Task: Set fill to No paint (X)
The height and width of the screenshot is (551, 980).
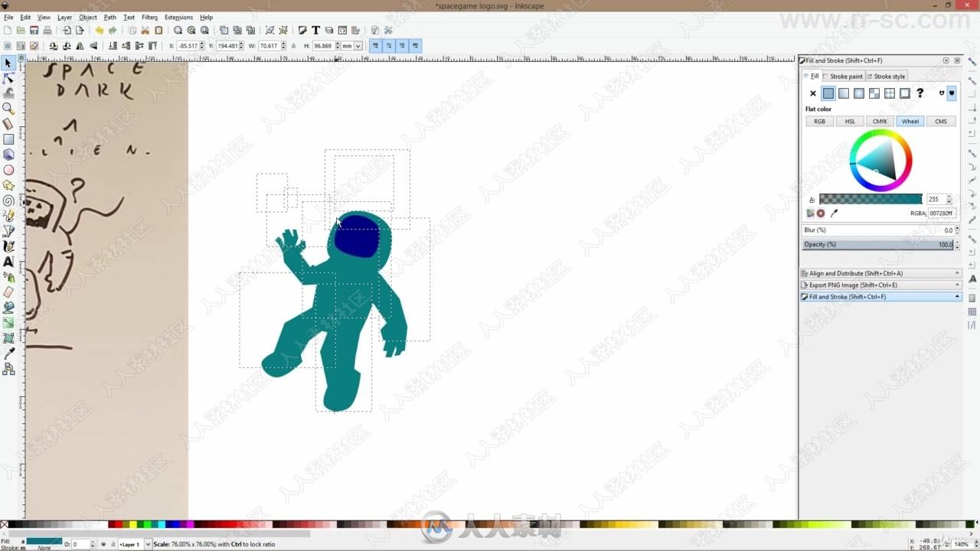Action: pos(813,93)
